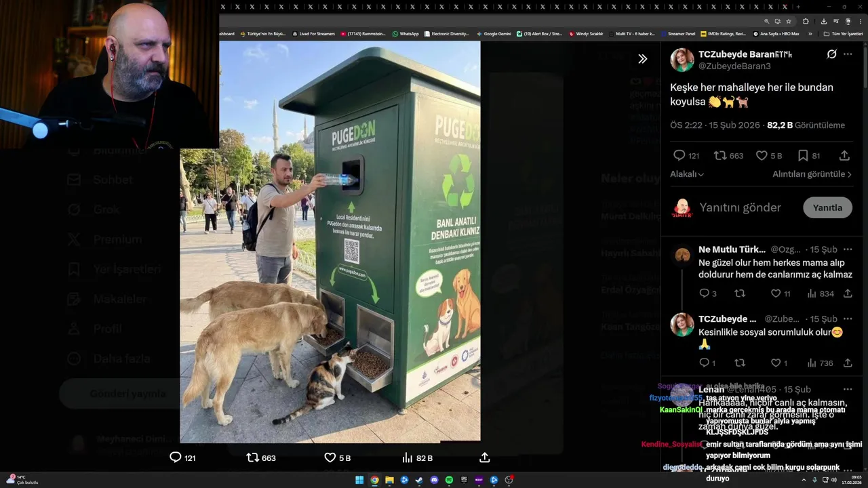The width and height of the screenshot is (868, 488).
Task: Collapse the tweet side panel with double-arrow icon
Action: [642, 59]
